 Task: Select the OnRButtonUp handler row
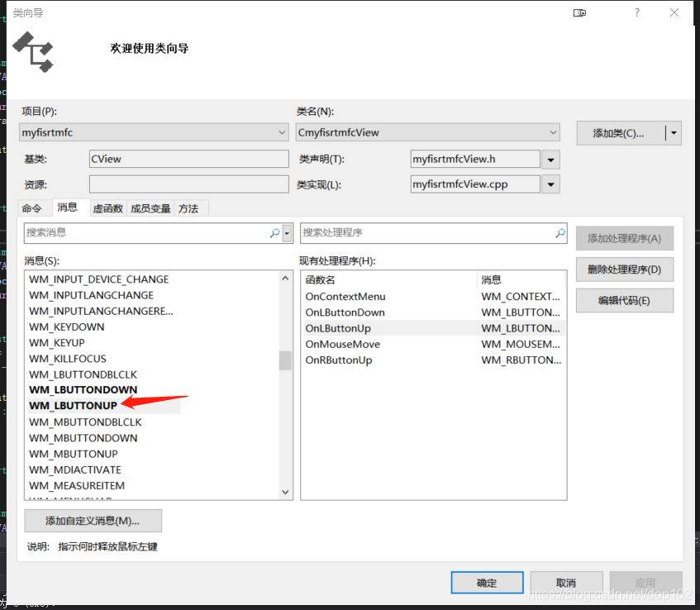tap(434, 360)
